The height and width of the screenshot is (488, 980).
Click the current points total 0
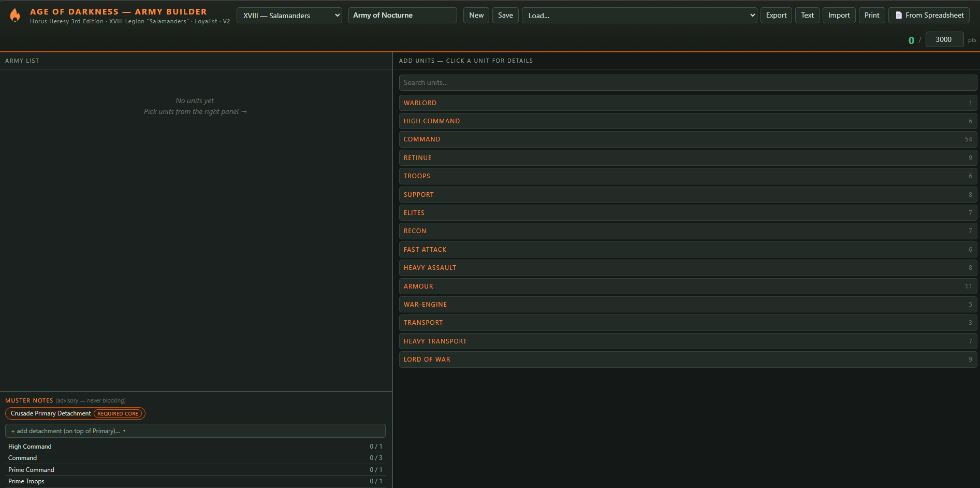[x=911, y=40]
